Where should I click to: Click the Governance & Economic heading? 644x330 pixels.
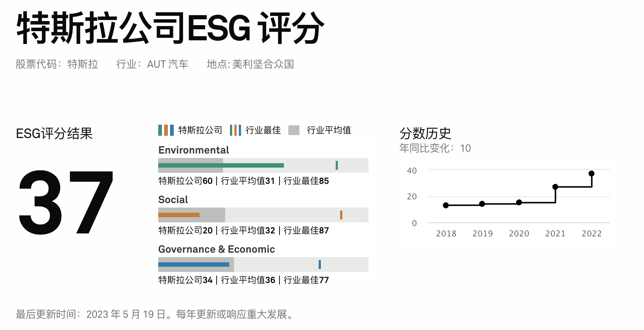[217, 249]
